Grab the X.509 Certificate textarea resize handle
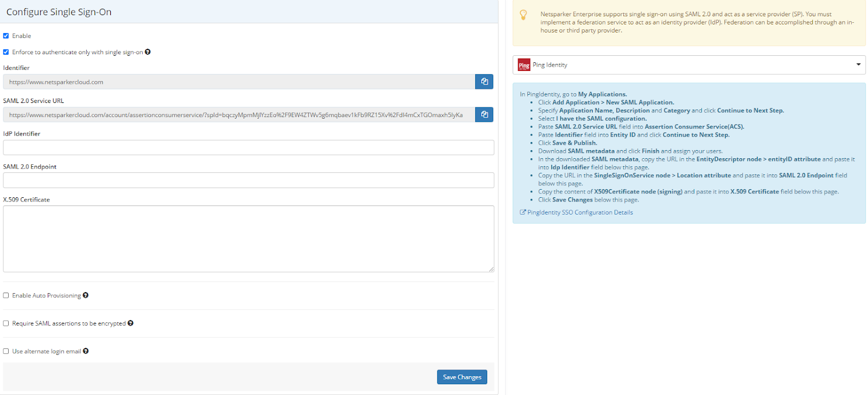 [x=491, y=269]
